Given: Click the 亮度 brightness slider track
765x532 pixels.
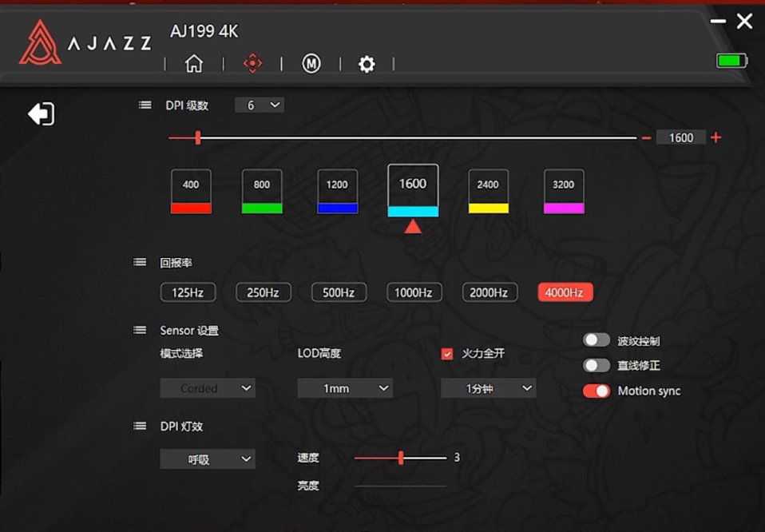Looking at the screenshot, I should [400, 486].
